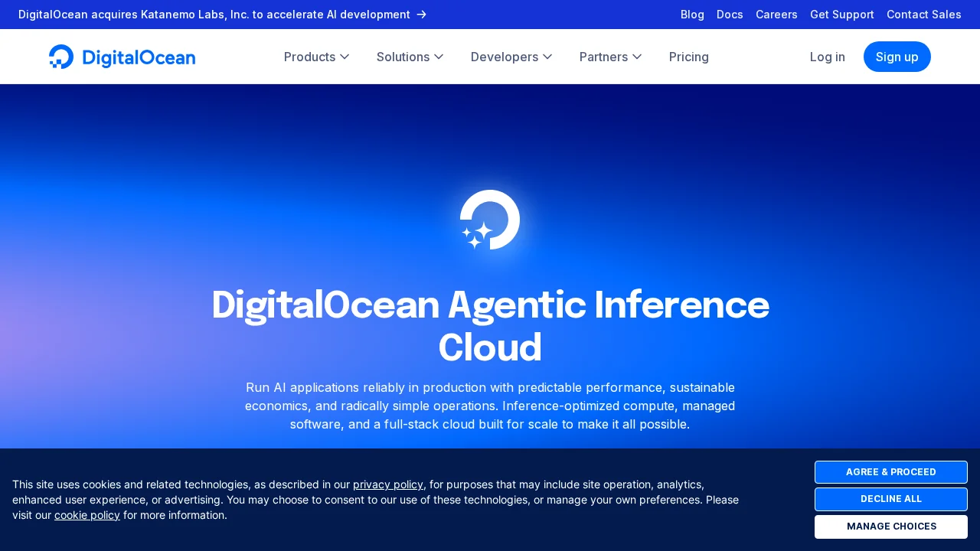
Task: Click the Sign up button
Action: click(897, 57)
